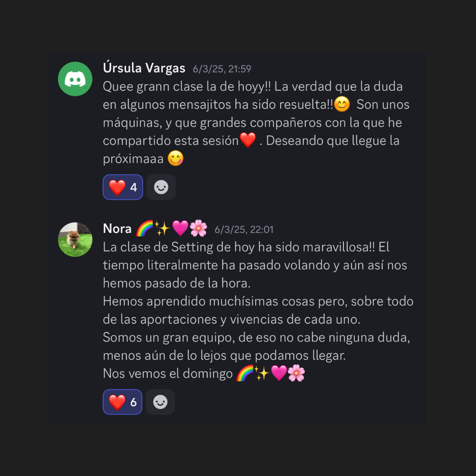Select text 'Quee grann clase la de hoyy!!'
This screenshot has width=476, height=476.
(x=187, y=86)
